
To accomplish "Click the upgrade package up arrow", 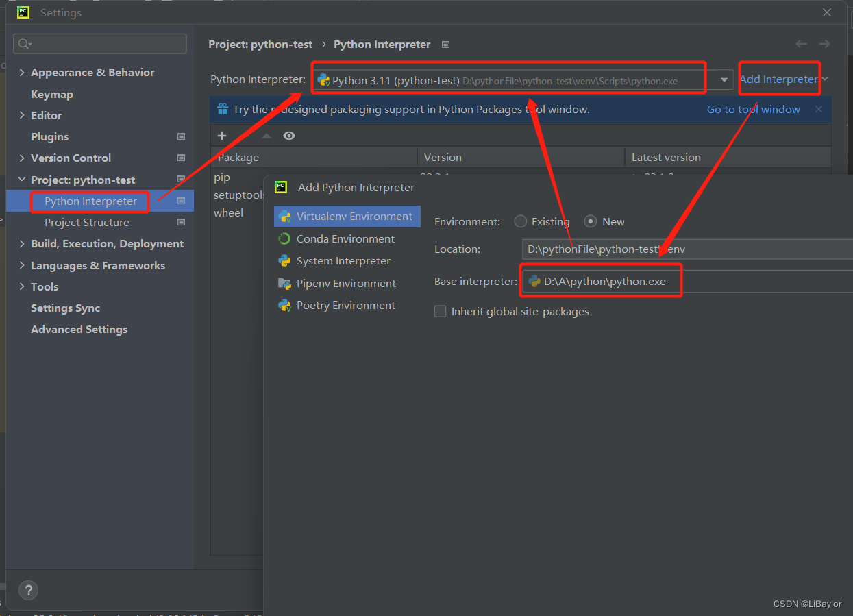I will (267, 136).
